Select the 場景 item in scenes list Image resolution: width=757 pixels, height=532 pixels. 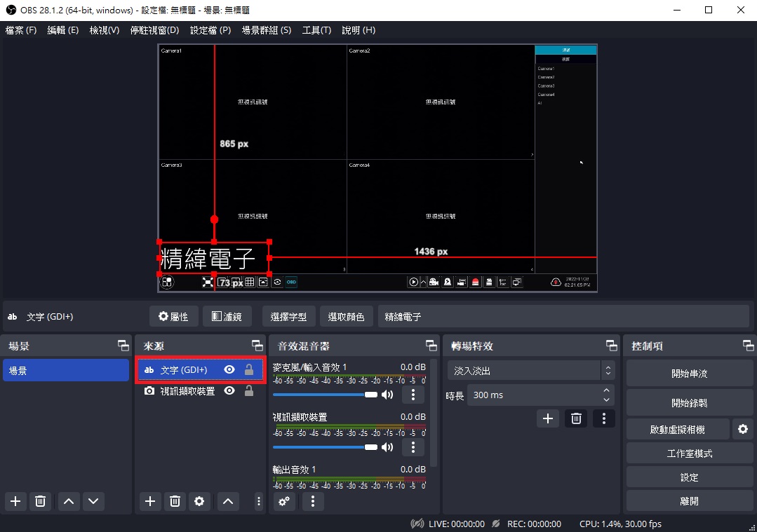[x=66, y=370]
